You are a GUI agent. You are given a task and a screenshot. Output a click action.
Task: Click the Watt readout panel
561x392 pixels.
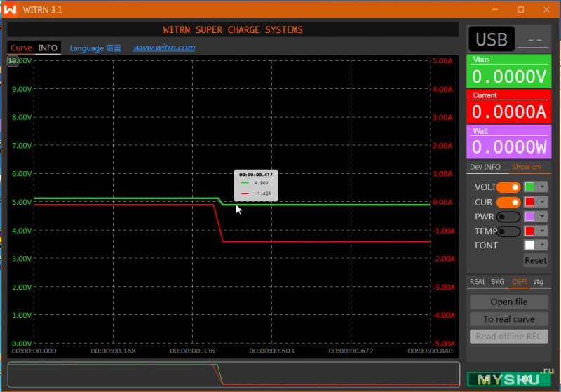click(509, 142)
